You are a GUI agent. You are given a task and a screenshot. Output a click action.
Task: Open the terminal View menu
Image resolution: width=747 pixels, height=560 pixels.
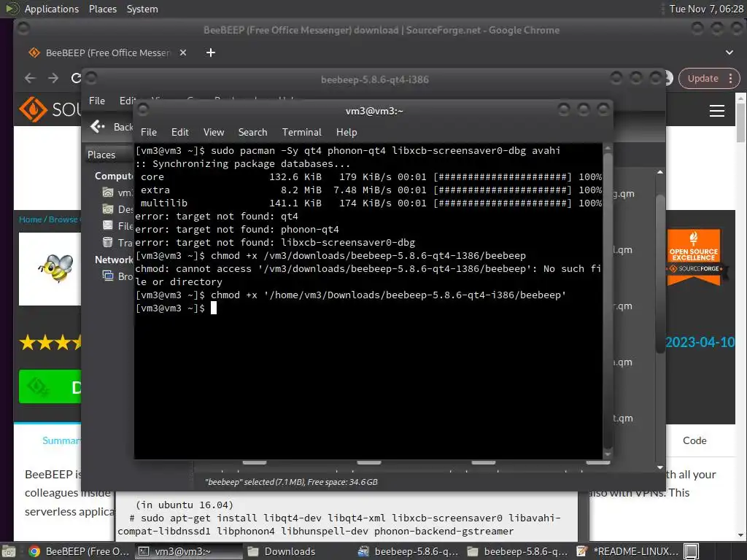(214, 133)
